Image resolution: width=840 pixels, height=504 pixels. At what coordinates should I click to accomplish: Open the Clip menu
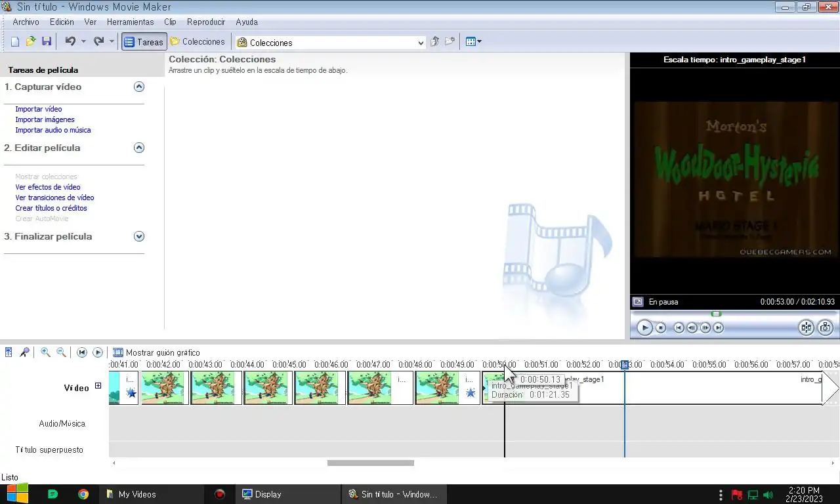click(170, 22)
